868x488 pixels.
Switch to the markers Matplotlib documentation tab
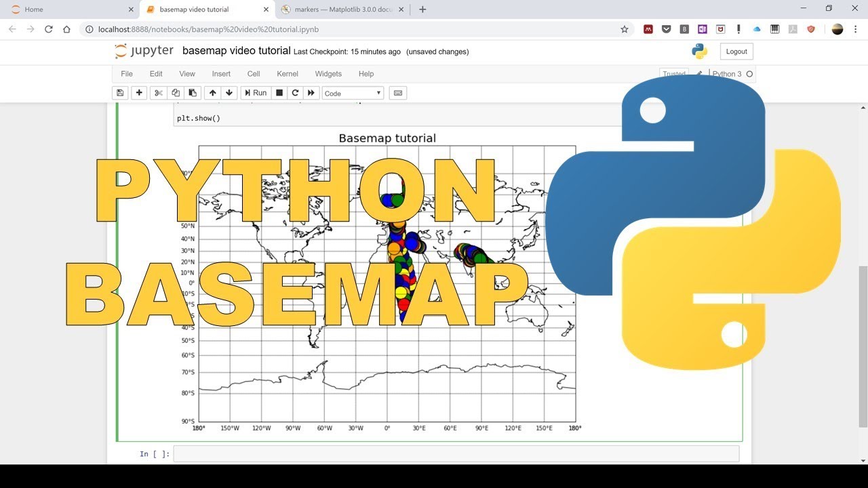[342, 9]
